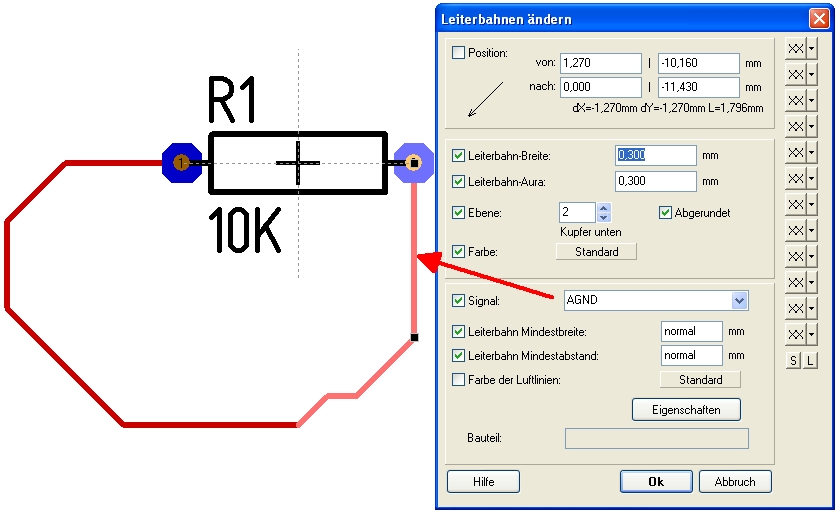Enable Farbe der Luftlinien checkbox
Screen dimensions: 838x513
[x=459, y=380]
